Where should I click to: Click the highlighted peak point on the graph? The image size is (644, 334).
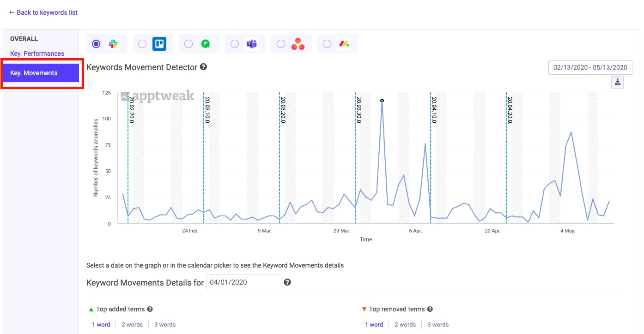click(382, 101)
